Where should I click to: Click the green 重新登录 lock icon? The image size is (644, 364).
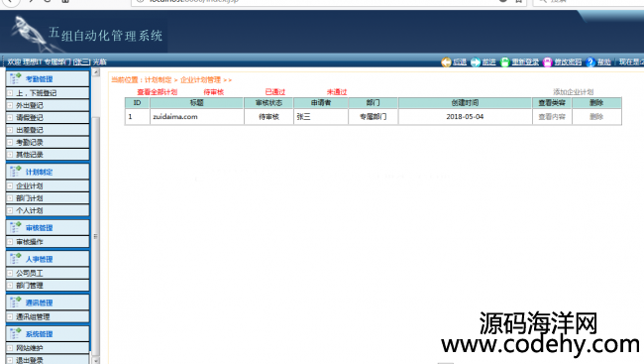coord(504,62)
